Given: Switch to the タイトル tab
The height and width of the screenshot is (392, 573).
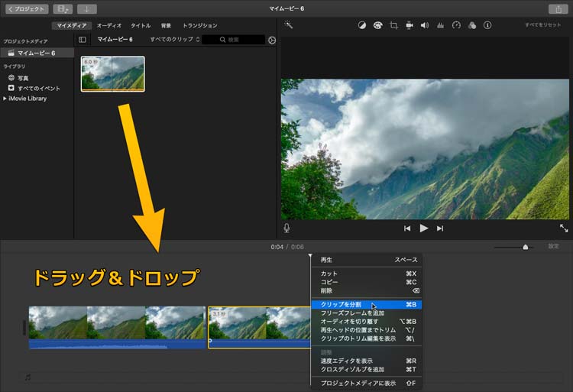Looking at the screenshot, I should click(141, 25).
